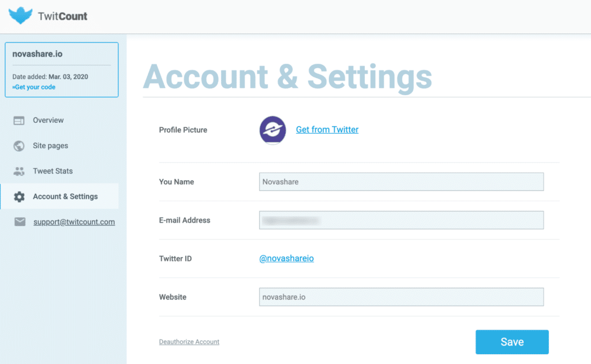Select the Site pages globe icon
Screen dimensions: 591x364
click(19, 146)
